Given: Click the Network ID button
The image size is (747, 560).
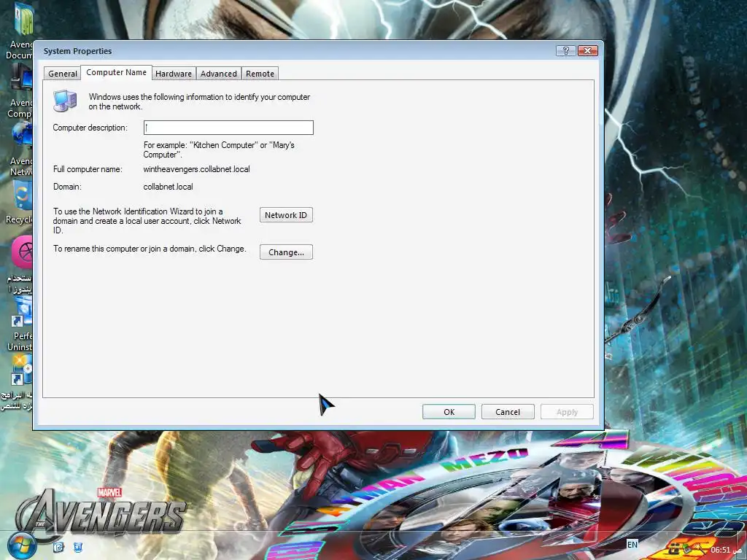Looking at the screenshot, I should 286,215.
